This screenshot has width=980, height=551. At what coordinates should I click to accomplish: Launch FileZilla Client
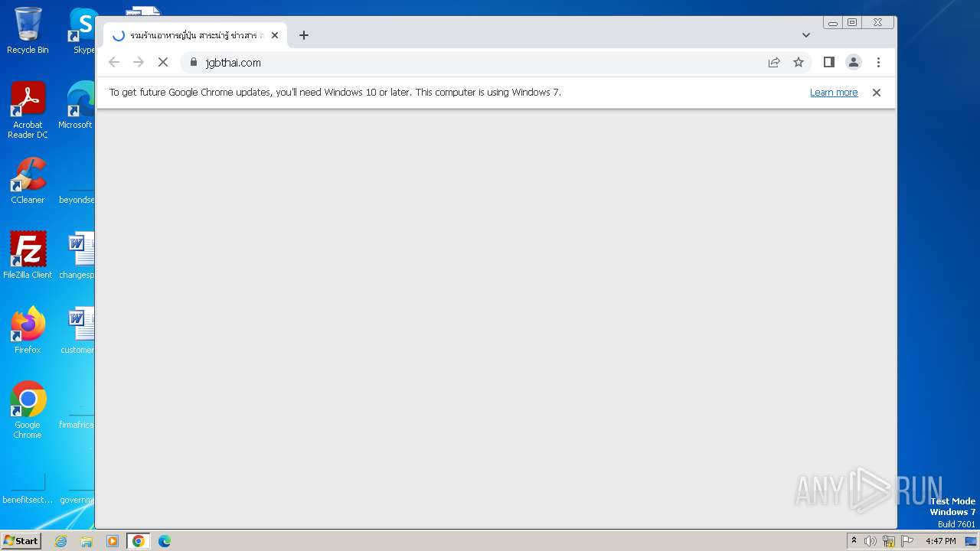pos(28,256)
